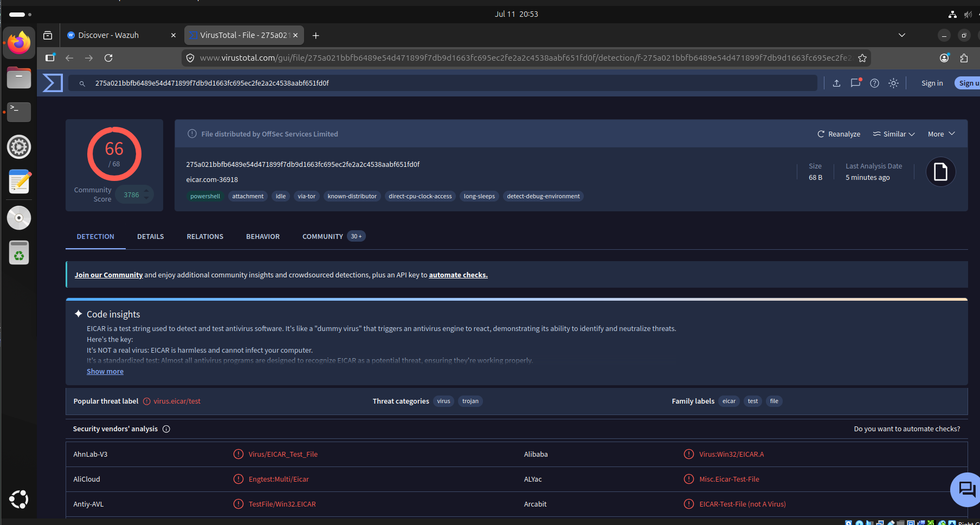Open Trash from the dock
The image size is (980, 525).
tap(19, 252)
